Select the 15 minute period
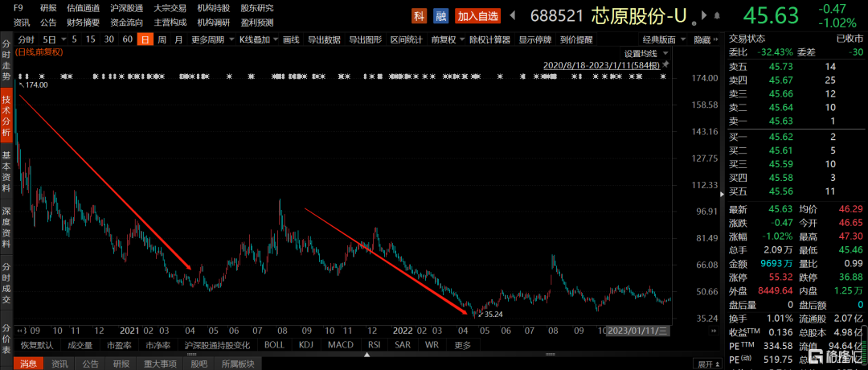The image size is (868, 370). [91, 40]
